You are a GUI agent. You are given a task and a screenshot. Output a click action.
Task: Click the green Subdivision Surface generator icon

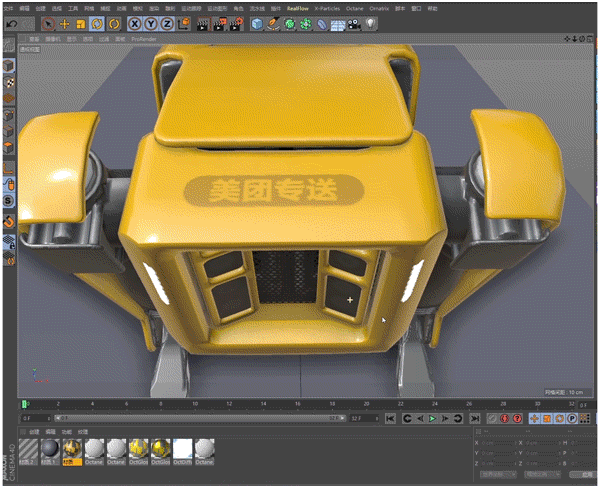[x=290, y=24]
